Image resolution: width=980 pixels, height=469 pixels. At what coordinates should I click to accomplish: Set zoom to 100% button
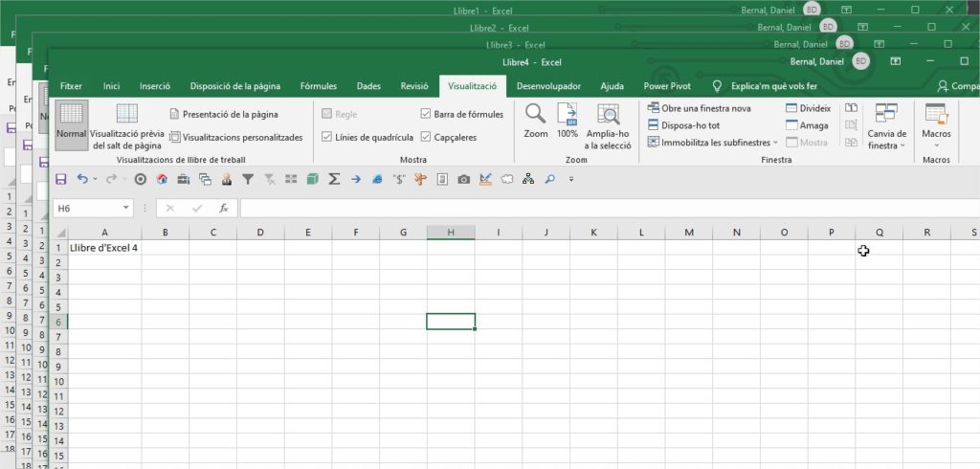(568, 122)
